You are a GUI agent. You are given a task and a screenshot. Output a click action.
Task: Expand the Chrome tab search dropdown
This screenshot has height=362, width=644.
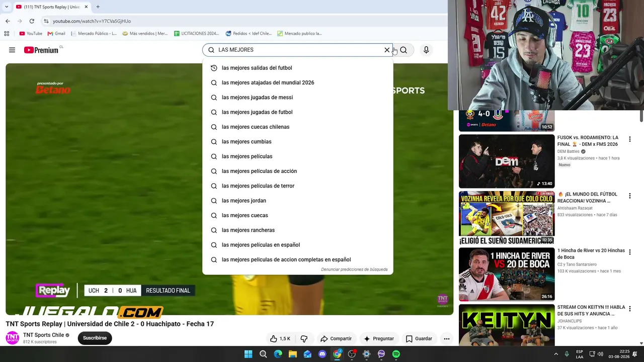click(x=7, y=7)
